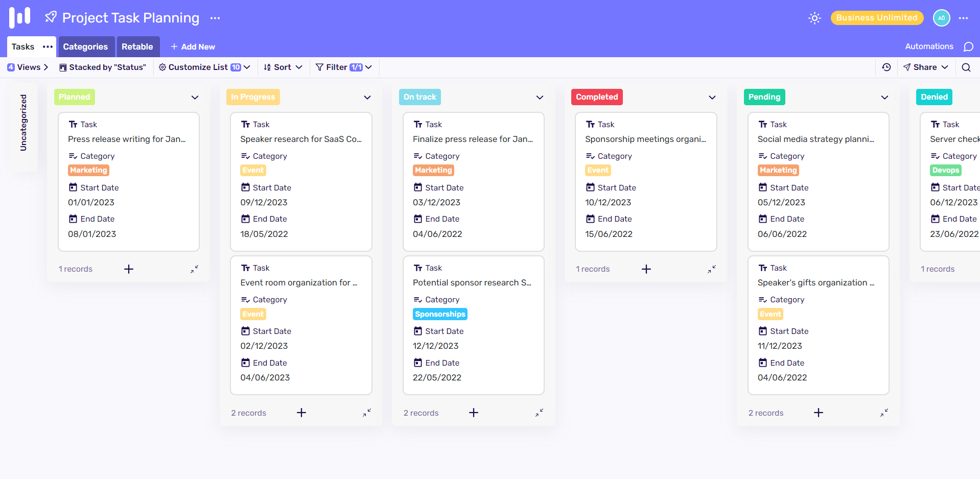Collapse the In Progress column

pos(367,413)
